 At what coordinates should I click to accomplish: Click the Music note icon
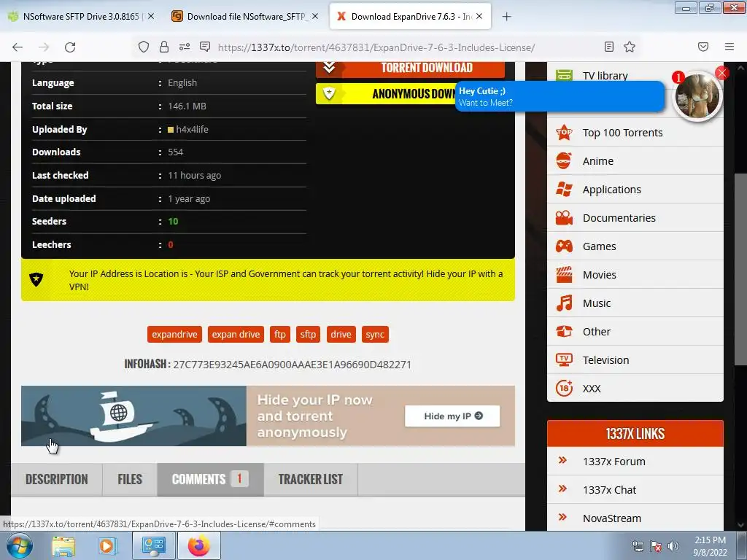(x=564, y=303)
